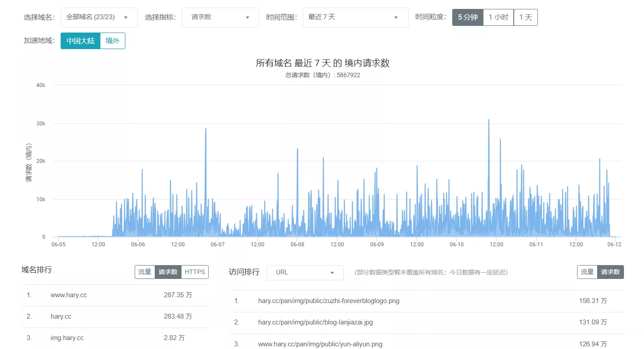Click the 126.94 万 value
Screen dimensions: 644x349
[593, 344]
